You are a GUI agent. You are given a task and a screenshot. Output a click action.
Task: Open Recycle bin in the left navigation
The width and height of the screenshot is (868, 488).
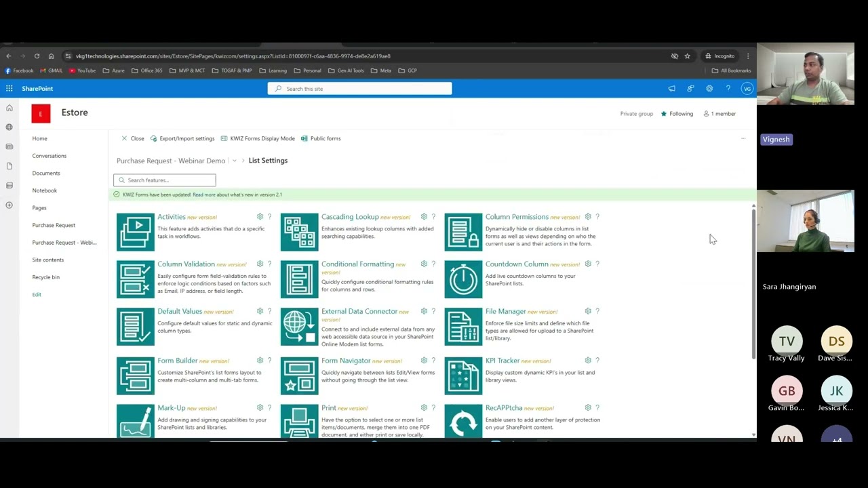click(45, 277)
